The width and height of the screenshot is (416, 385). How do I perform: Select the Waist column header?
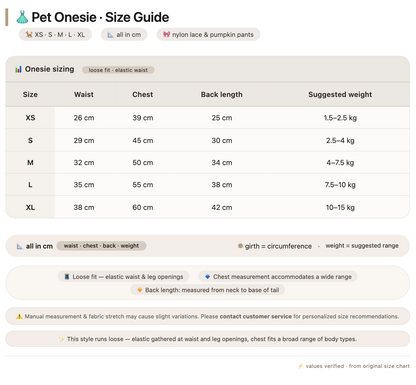[84, 94]
